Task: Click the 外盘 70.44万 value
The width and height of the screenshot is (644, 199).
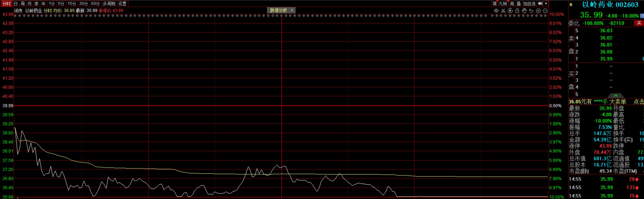Action: click(x=602, y=152)
